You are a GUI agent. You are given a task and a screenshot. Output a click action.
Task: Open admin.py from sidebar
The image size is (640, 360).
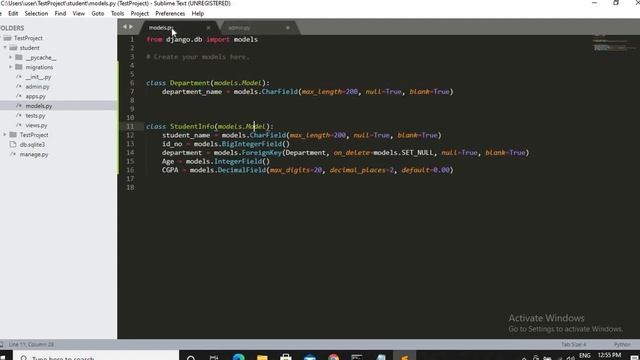coord(37,87)
